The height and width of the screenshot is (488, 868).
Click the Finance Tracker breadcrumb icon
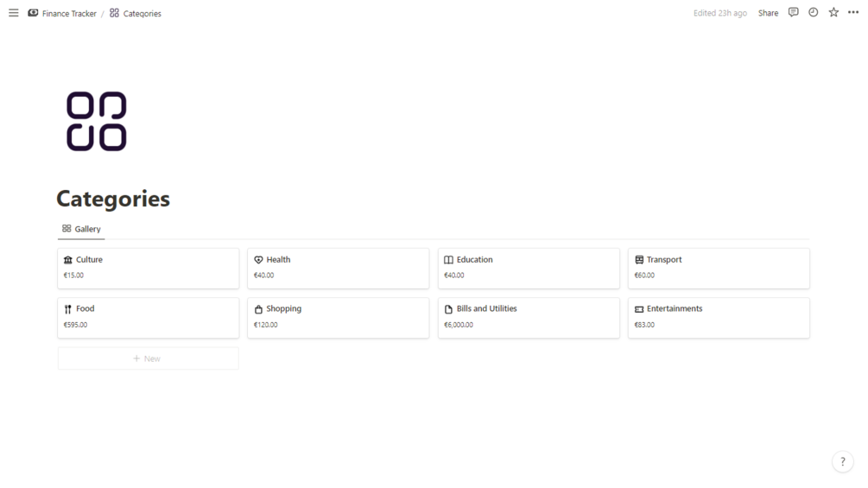point(33,13)
